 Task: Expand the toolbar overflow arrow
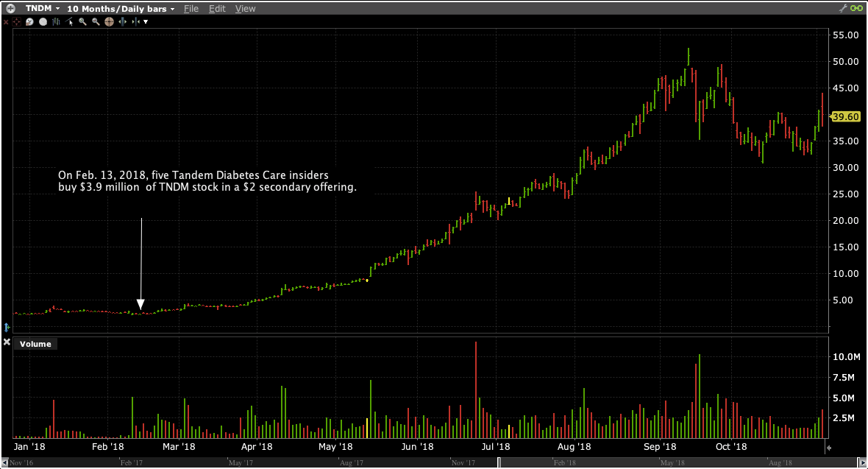146,22
